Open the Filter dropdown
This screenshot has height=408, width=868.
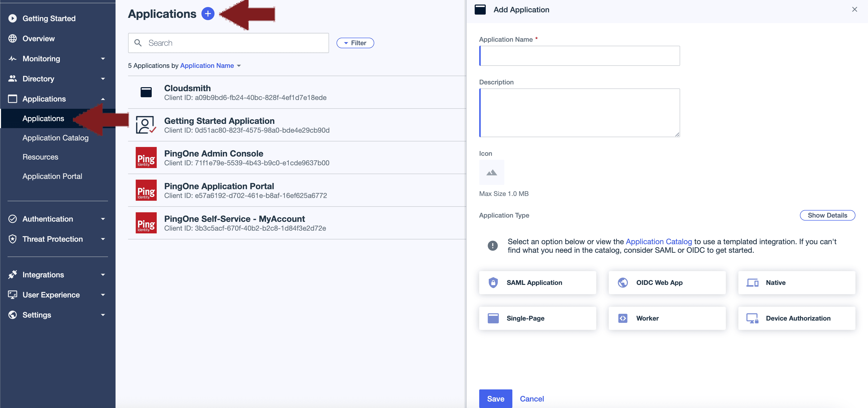point(355,43)
